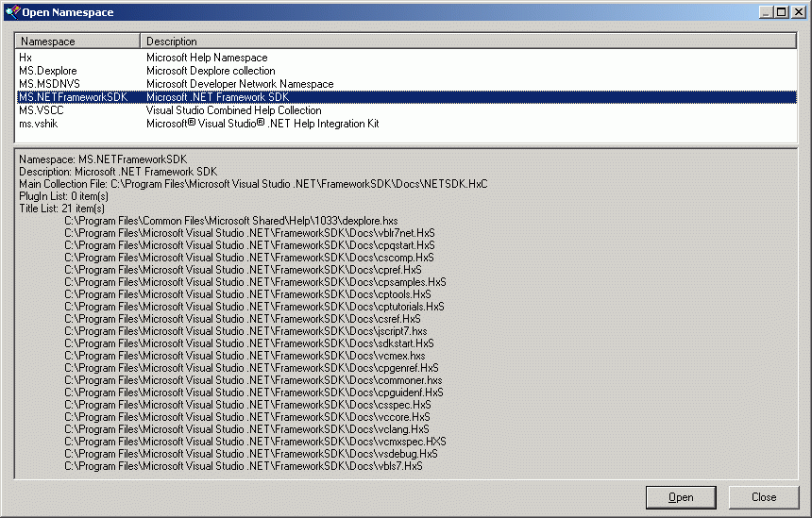Screen dimensions: 812x518
Task: Click the cptutorials.HxS path line
Action: [x=254, y=307]
